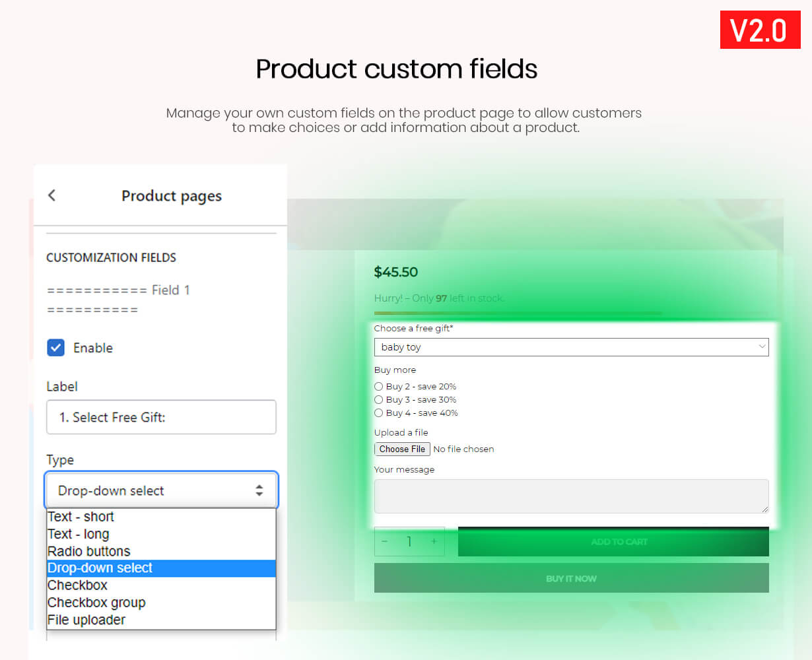Click the free gift dropdown chevron
812x660 pixels.
click(x=762, y=346)
